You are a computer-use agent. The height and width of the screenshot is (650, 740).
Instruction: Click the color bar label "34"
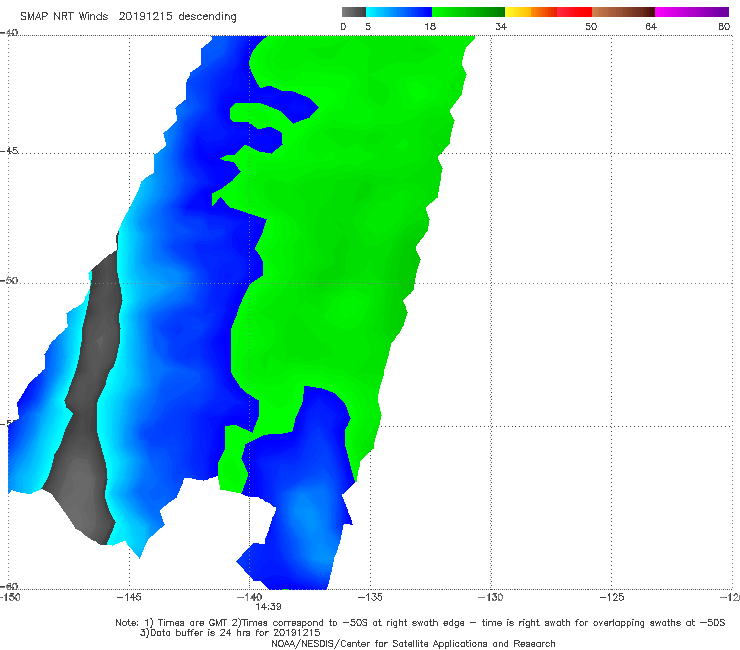501,26
